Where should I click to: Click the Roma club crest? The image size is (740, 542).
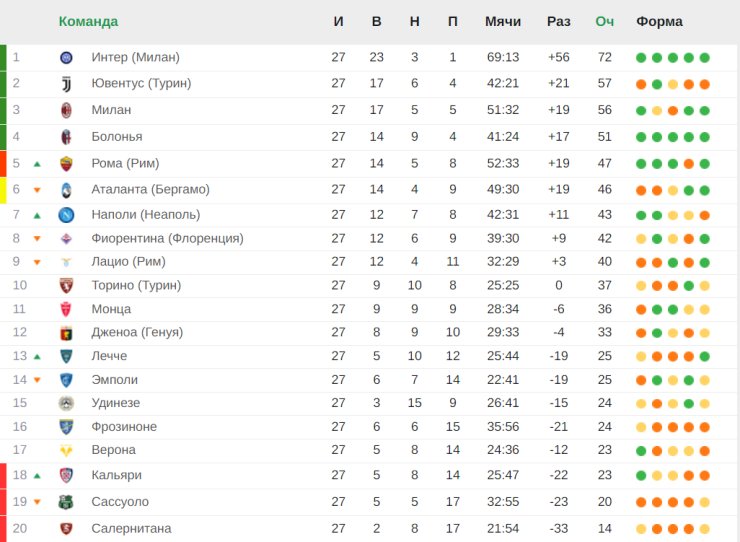point(67,164)
